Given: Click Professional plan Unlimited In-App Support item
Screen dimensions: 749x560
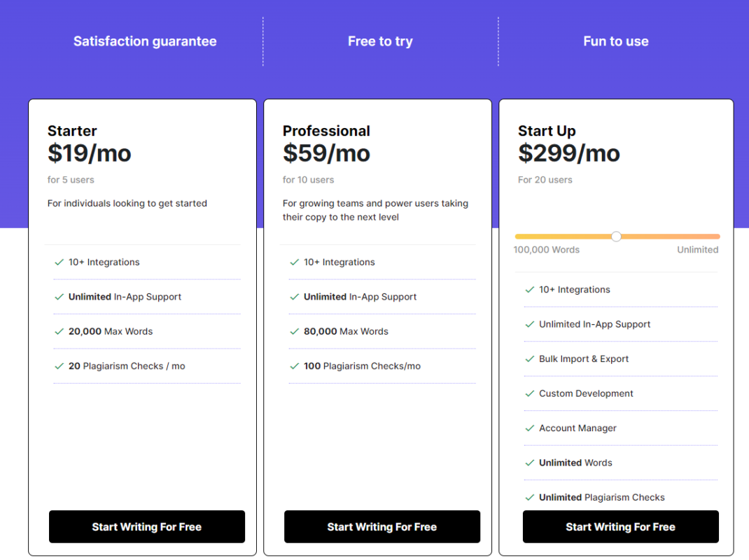Looking at the screenshot, I should pyautogui.click(x=360, y=297).
